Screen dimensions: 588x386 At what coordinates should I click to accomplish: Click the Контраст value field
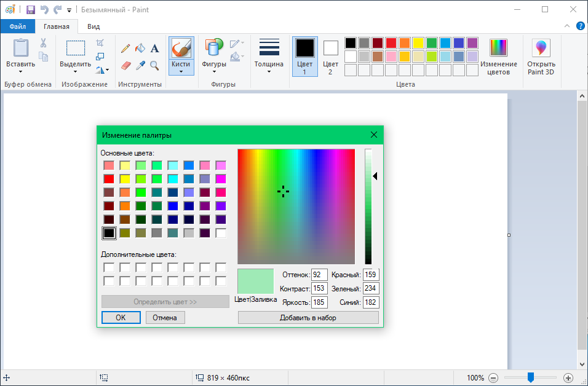pyautogui.click(x=319, y=288)
